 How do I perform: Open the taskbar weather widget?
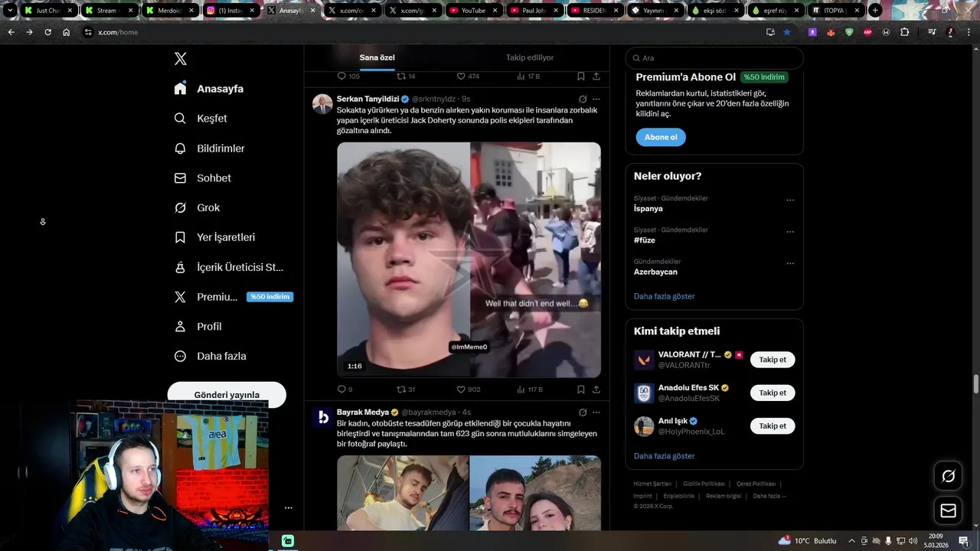pyautogui.click(x=808, y=541)
